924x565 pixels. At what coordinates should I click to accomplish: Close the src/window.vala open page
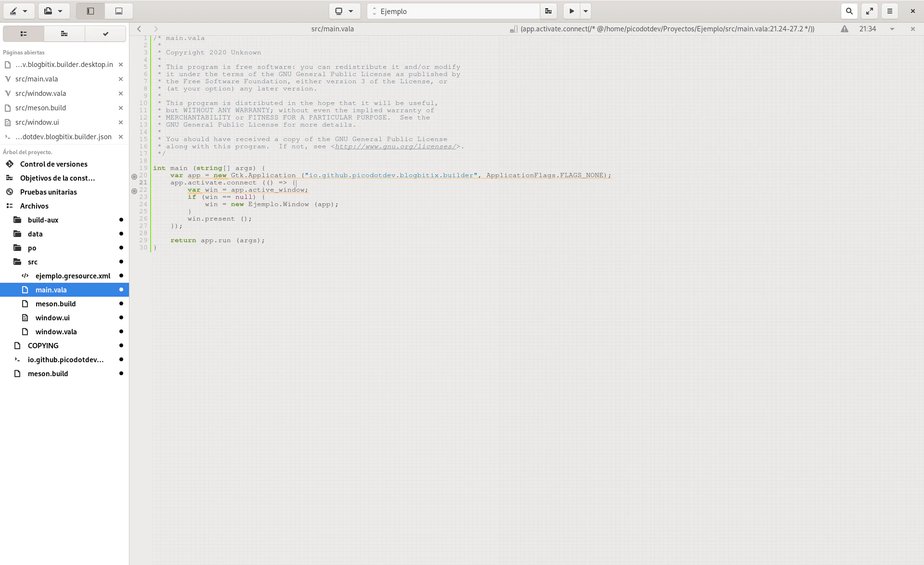121,93
